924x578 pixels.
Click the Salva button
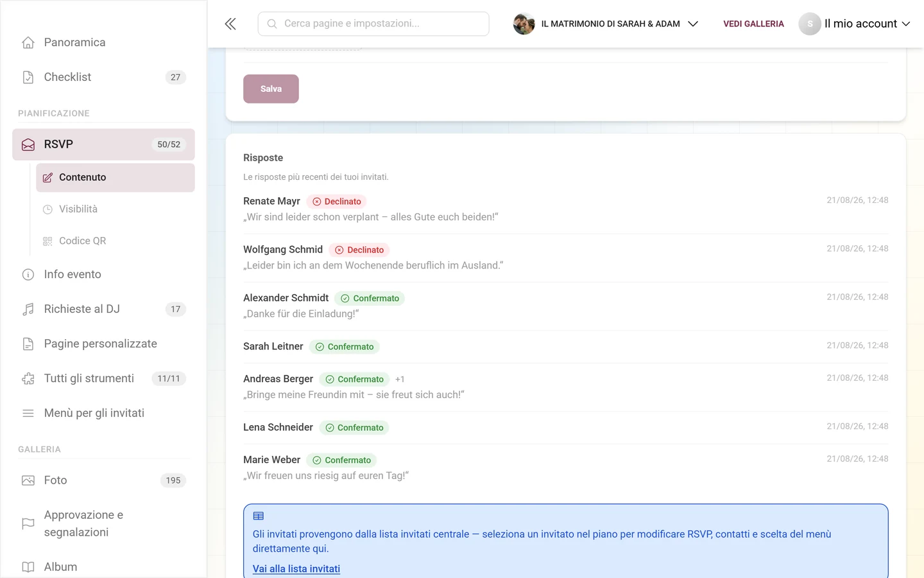coord(271,89)
